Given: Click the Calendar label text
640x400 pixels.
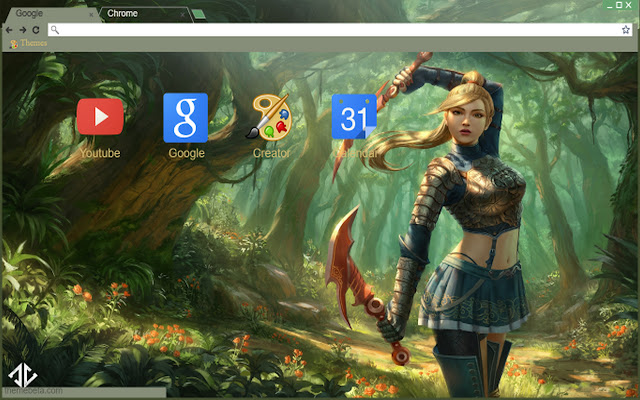Looking at the screenshot, I should (355, 153).
